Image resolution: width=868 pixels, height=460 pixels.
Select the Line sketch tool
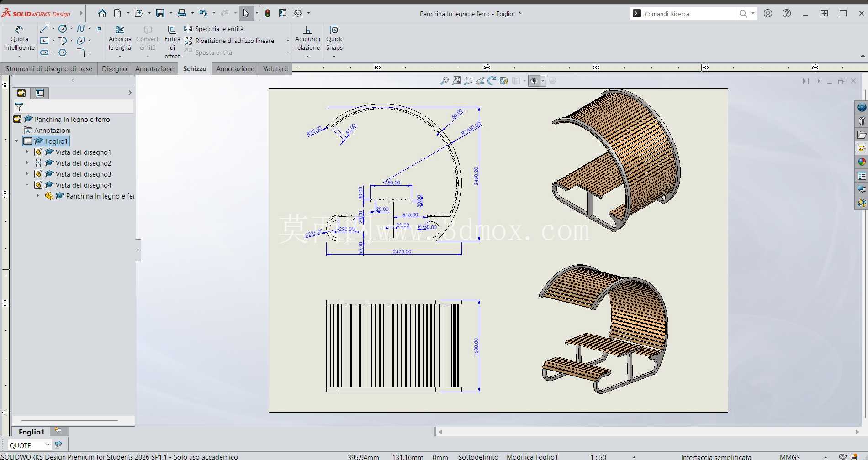tap(44, 29)
